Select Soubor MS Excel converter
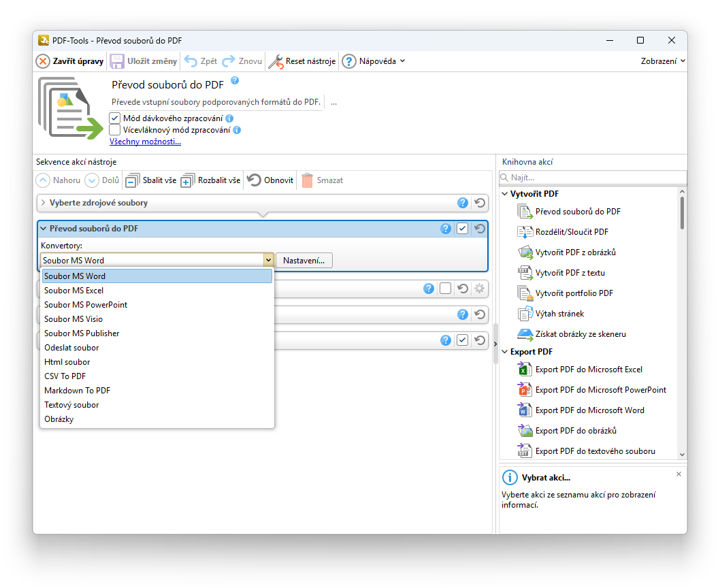The width and height of the screenshot is (720, 588). point(157,291)
